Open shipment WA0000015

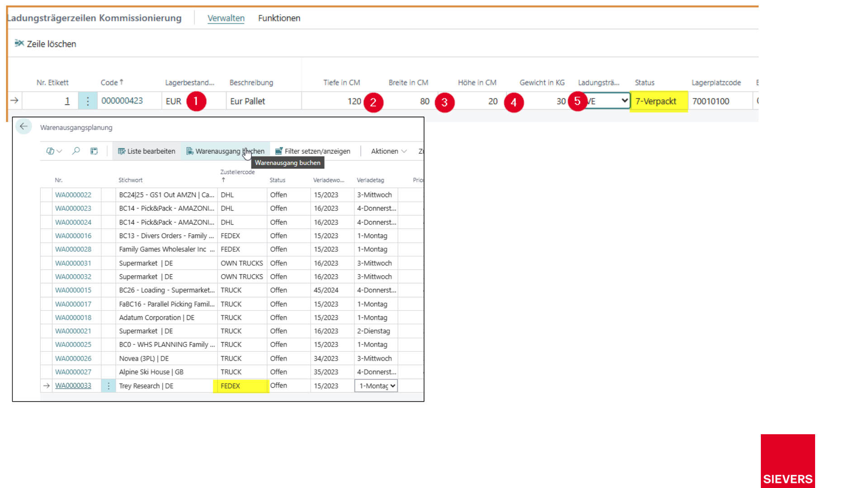(73, 290)
